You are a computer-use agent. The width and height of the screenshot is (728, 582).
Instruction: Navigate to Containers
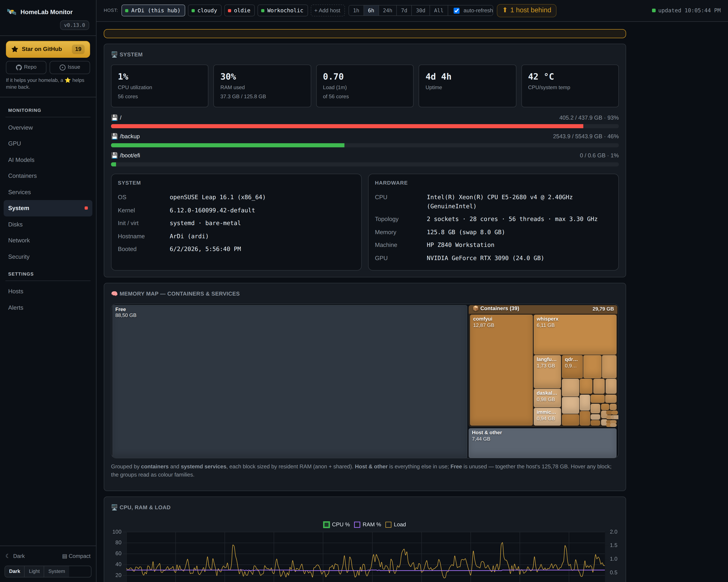pos(48,176)
